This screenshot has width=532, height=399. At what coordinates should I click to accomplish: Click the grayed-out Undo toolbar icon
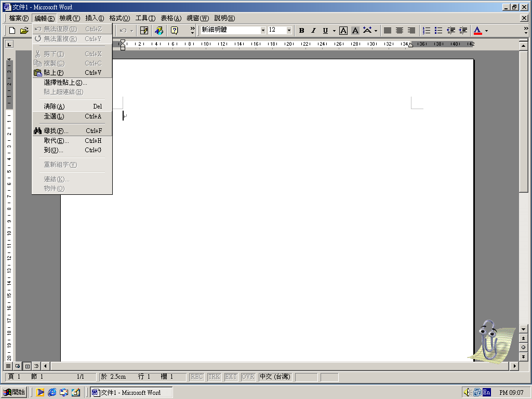(x=123, y=31)
